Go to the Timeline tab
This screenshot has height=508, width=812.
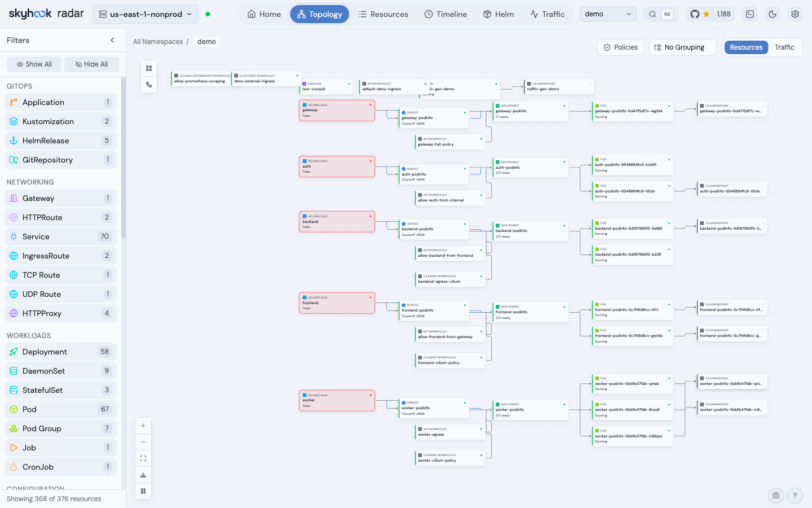click(x=445, y=14)
